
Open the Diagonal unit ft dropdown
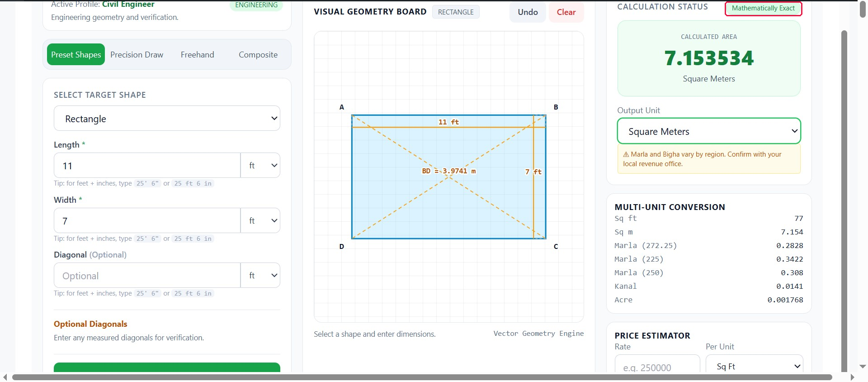tap(260, 276)
